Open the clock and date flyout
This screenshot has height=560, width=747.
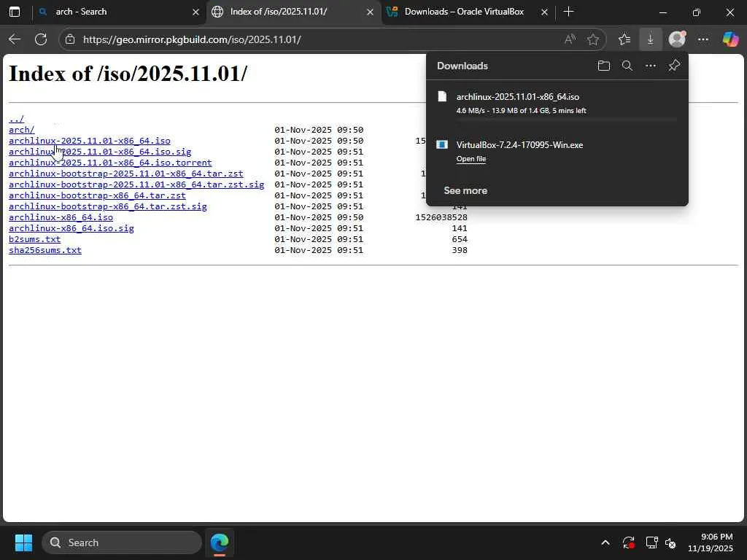coord(711,542)
